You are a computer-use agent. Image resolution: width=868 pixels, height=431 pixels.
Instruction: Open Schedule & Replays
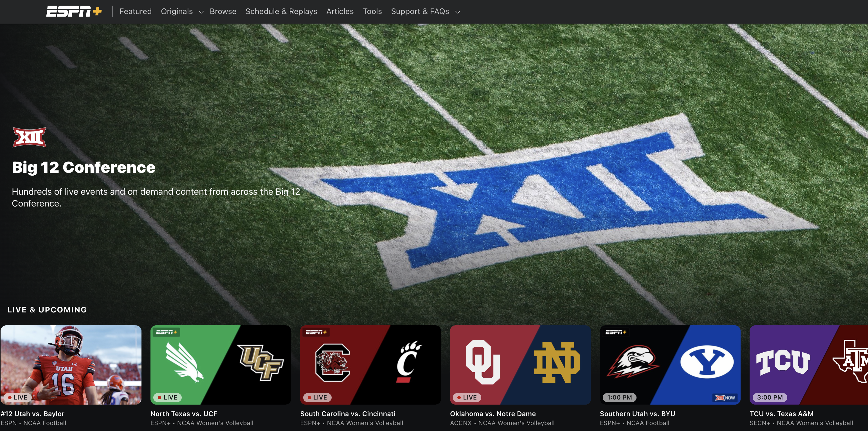tap(281, 12)
